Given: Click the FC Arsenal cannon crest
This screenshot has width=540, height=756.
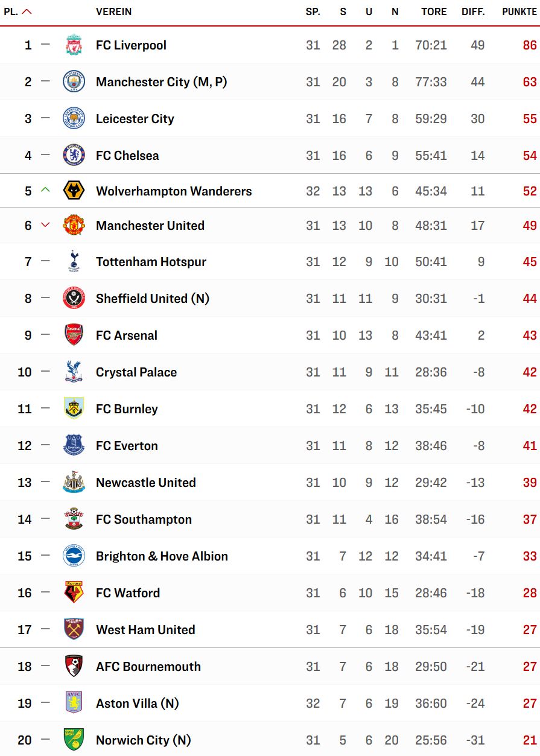Looking at the screenshot, I should (74, 335).
